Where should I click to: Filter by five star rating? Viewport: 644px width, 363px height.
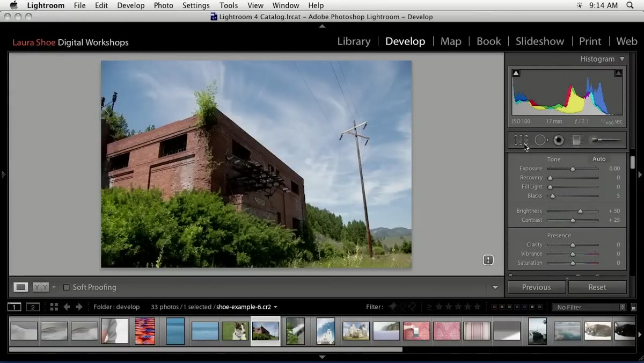pyautogui.click(x=477, y=307)
